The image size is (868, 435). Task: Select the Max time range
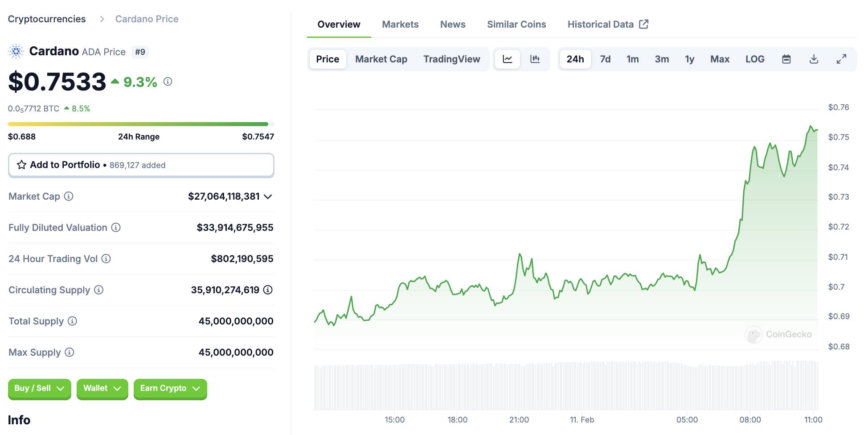coord(720,59)
